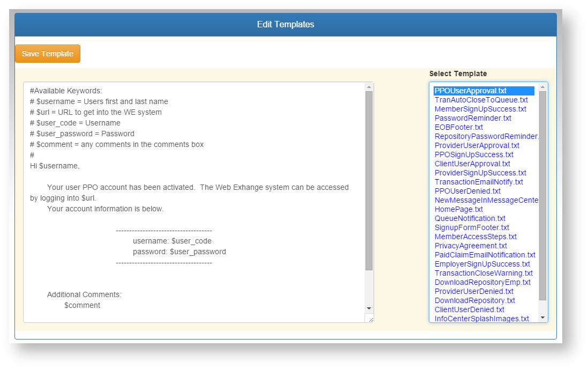
Task: Select ProviderUserApproval.txt template
Action: [x=477, y=145]
